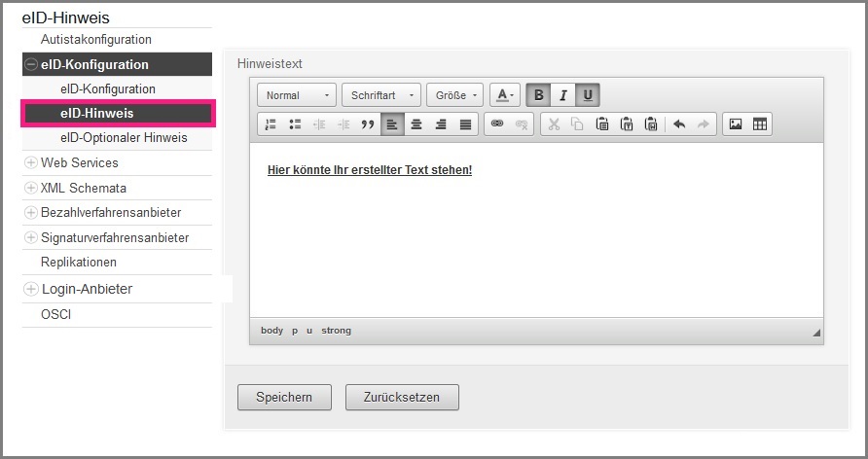Insert a numbered list
This screenshot has height=459, width=868.
pyautogui.click(x=271, y=124)
